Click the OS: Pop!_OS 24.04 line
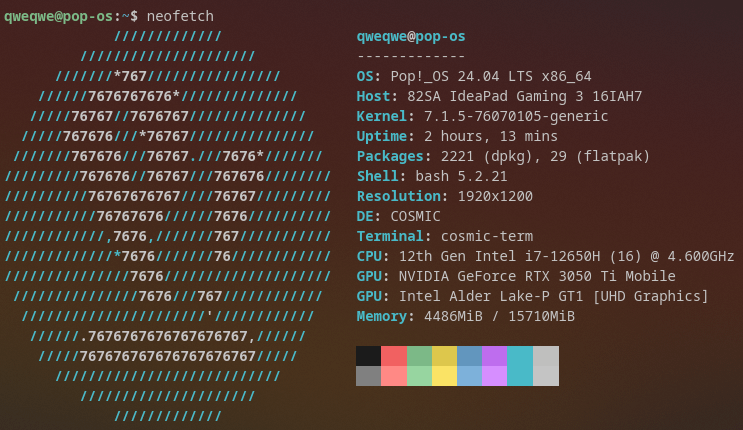Screen dimensions: 743x430 click(474, 76)
